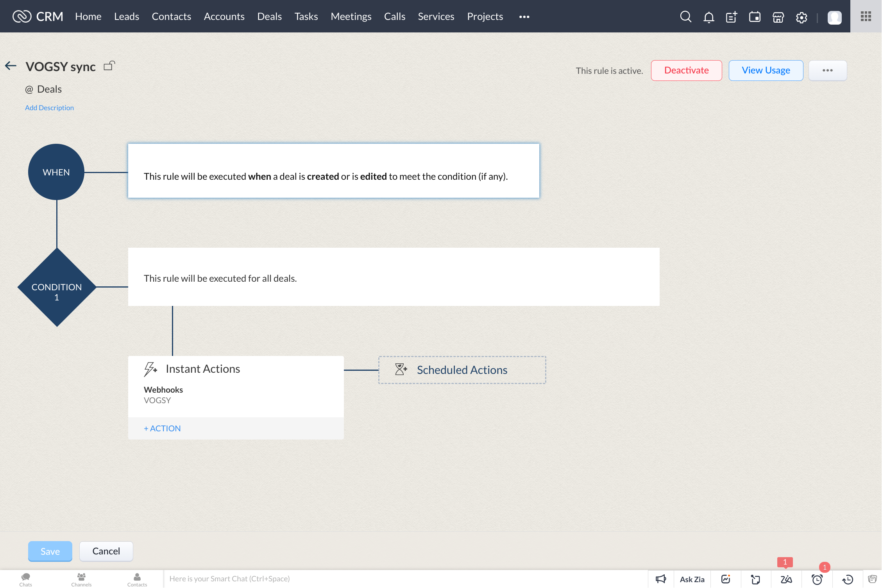882x588 pixels.
Task: Open the three-dot overflow menu
Action: 828,70
